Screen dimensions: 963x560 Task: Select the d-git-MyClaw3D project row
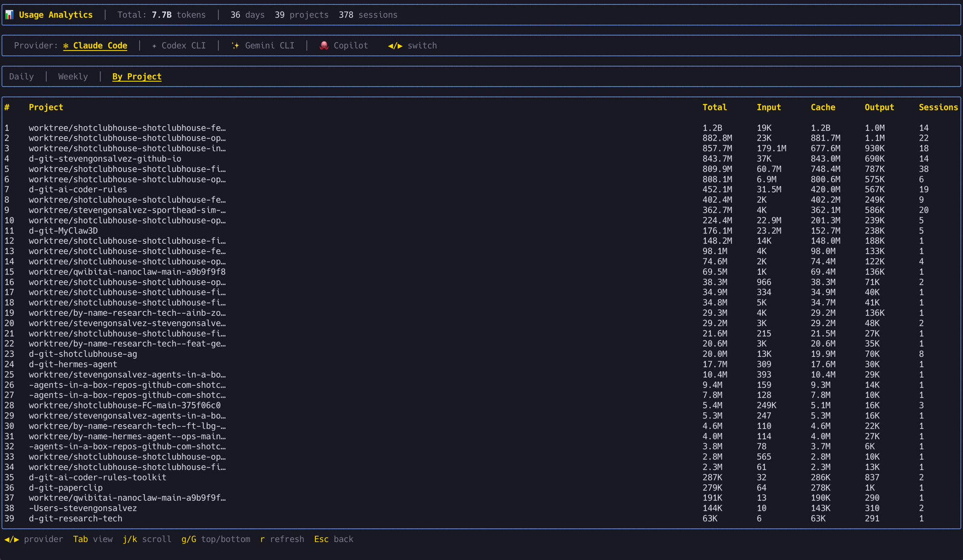(x=63, y=231)
